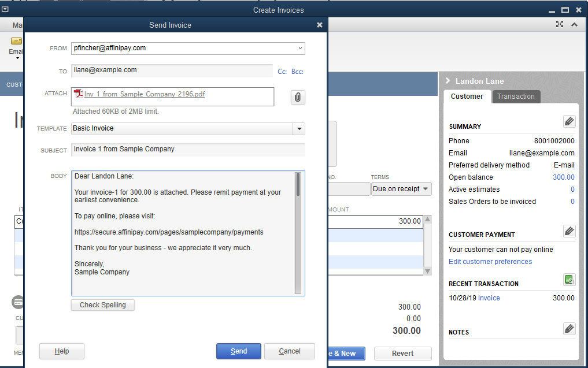Cancel the Send Invoice dialog
Viewport: 588px width, 368px height.
(x=289, y=351)
